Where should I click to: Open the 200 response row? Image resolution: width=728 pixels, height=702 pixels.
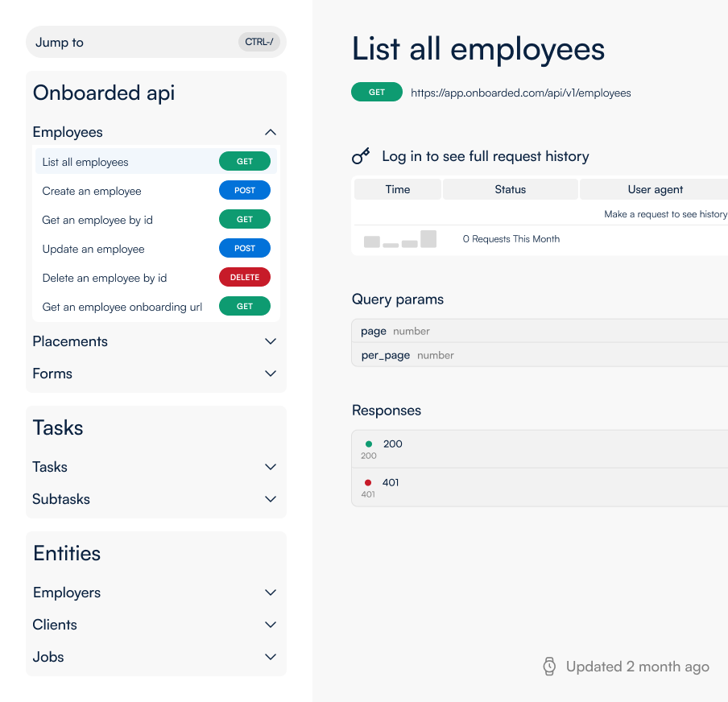540,449
